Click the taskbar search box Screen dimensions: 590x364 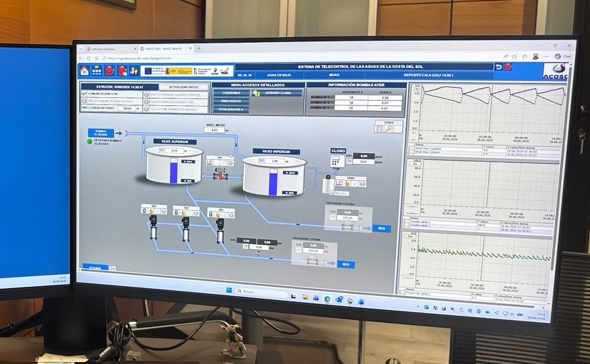tap(260, 292)
